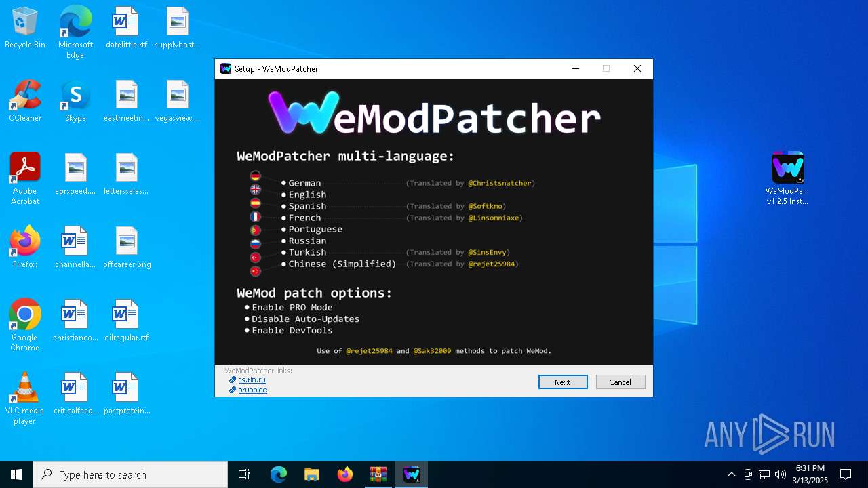Open the notification center
The height and width of the screenshot is (488, 868).
click(x=846, y=474)
